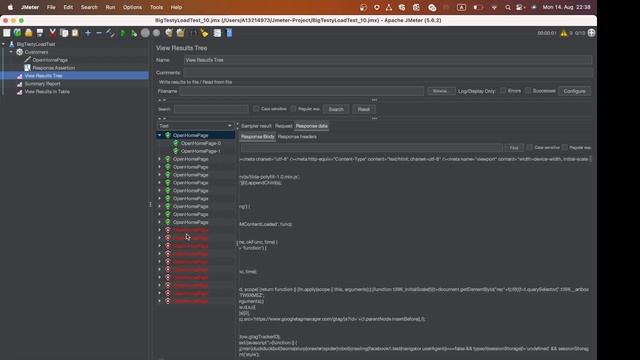Select the Response Assertion element

[53, 68]
